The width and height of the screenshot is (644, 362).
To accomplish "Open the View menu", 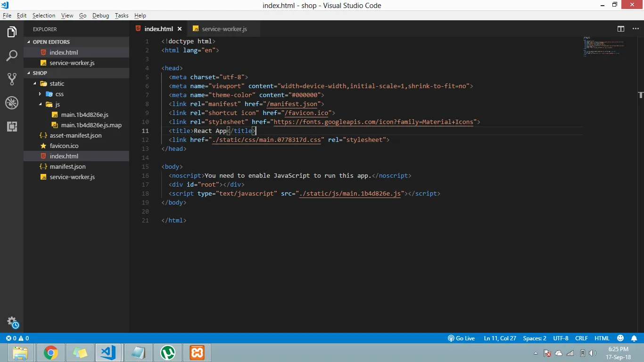I will pyautogui.click(x=67, y=16).
